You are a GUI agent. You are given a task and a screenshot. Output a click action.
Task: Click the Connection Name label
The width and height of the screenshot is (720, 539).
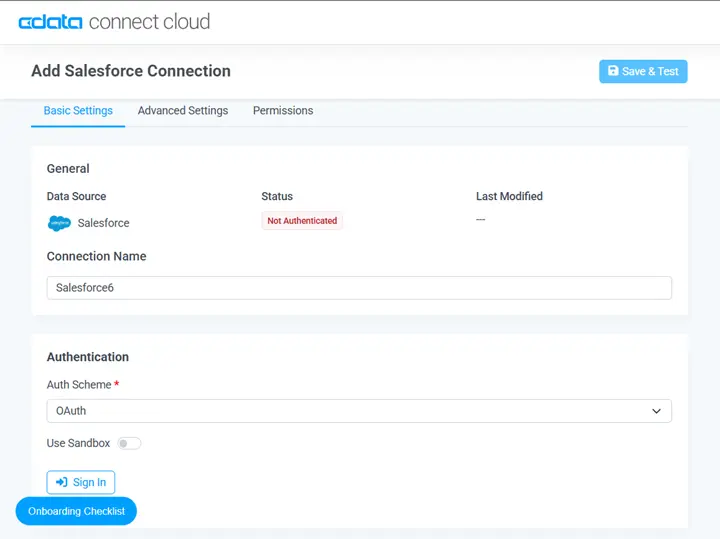click(96, 256)
